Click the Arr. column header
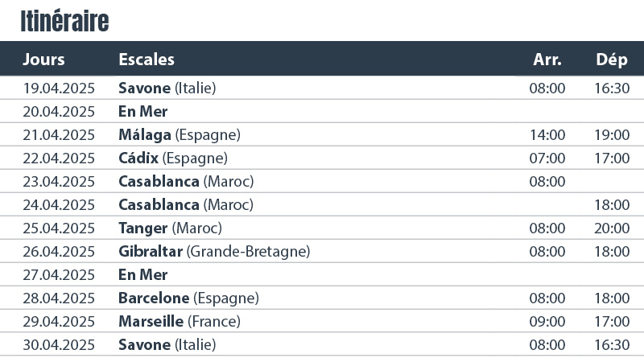The width and height of the screenshot is (644, 358). coord(547,60)
